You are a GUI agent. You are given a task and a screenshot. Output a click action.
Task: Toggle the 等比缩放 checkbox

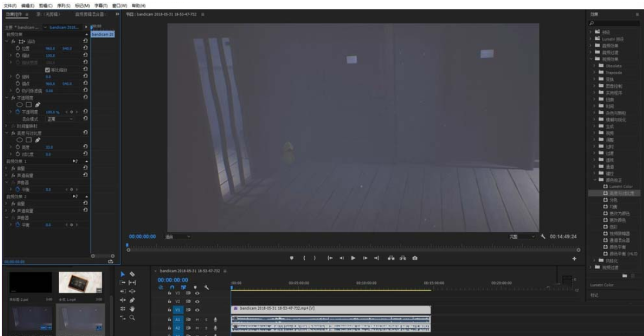[x=49, y=70]
